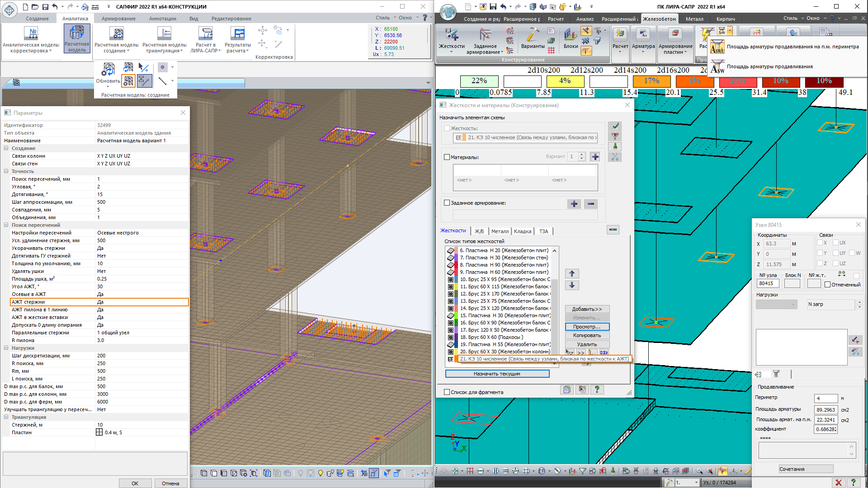The height and width of the screenshot is (488, 868).
Task: Click the move stiffness up arrow
Action: click(x=571, y=274)
